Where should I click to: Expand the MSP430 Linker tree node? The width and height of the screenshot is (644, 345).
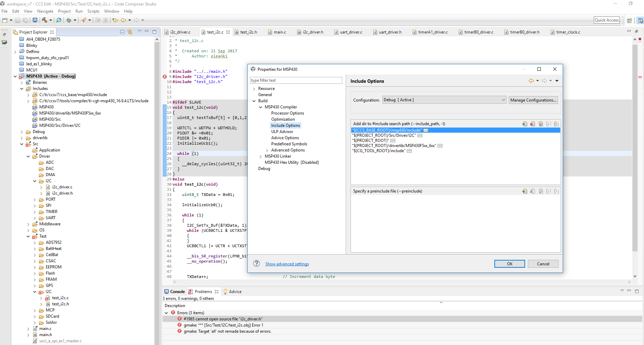coord(261,156)
